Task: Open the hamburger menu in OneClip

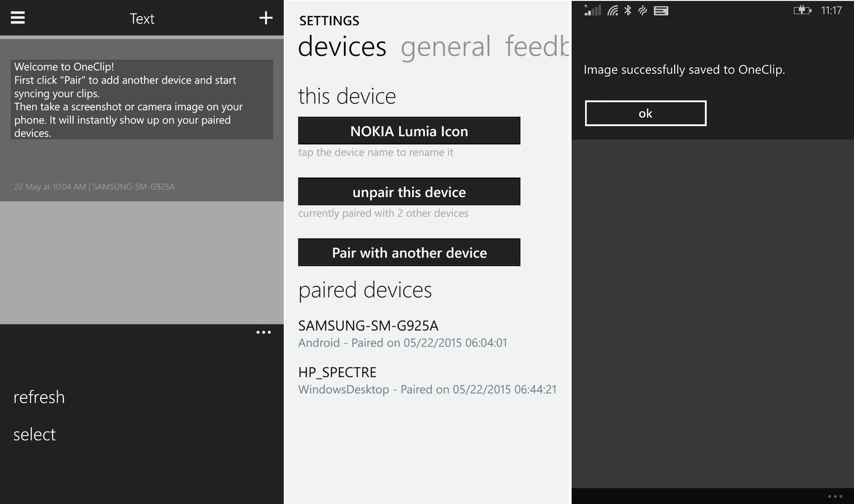Action: (x=18, y=18)
